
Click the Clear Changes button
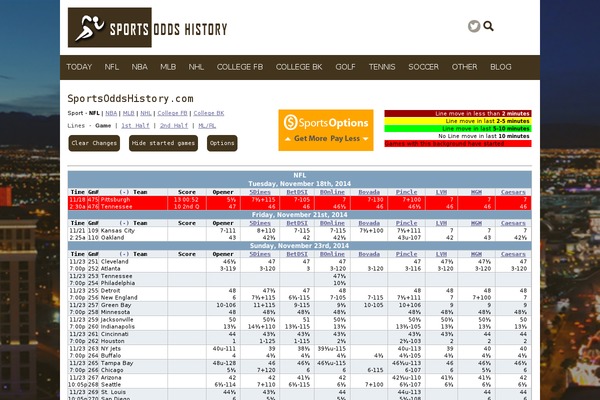click(94, 143)
